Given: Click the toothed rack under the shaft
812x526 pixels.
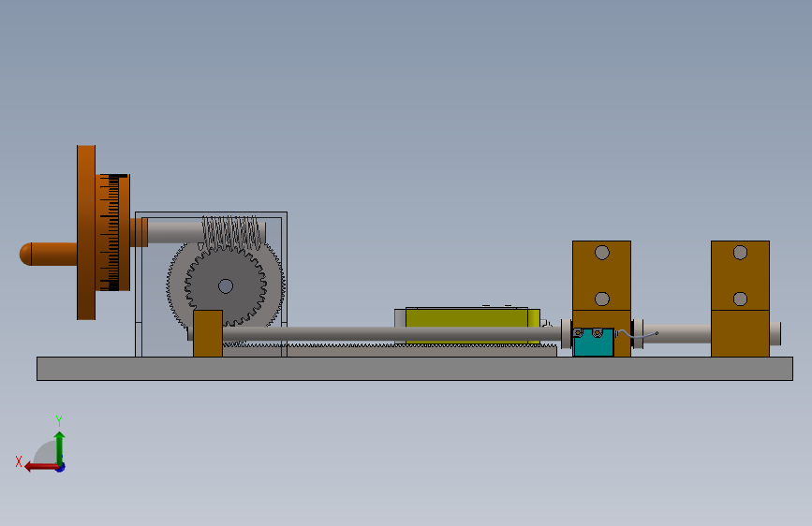Looking at the screenshot, I should tap(390, 350).
